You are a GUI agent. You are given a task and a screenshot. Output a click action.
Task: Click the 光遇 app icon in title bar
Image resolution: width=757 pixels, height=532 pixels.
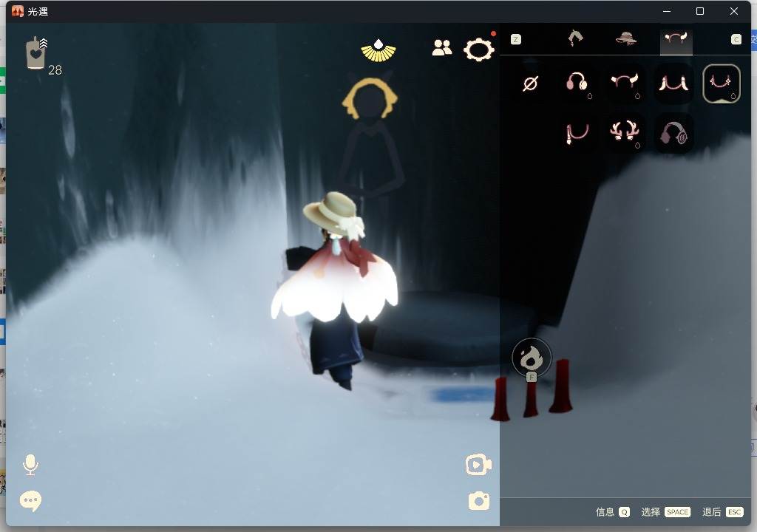18,11
